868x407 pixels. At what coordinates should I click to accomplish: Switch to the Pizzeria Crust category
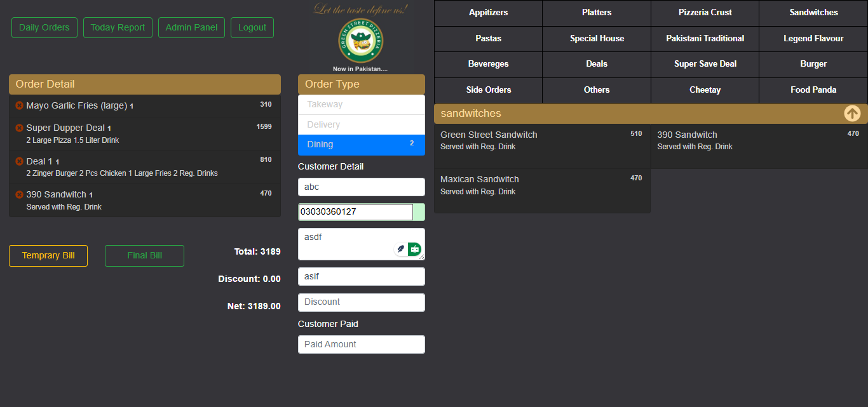(x=705, y=13)
